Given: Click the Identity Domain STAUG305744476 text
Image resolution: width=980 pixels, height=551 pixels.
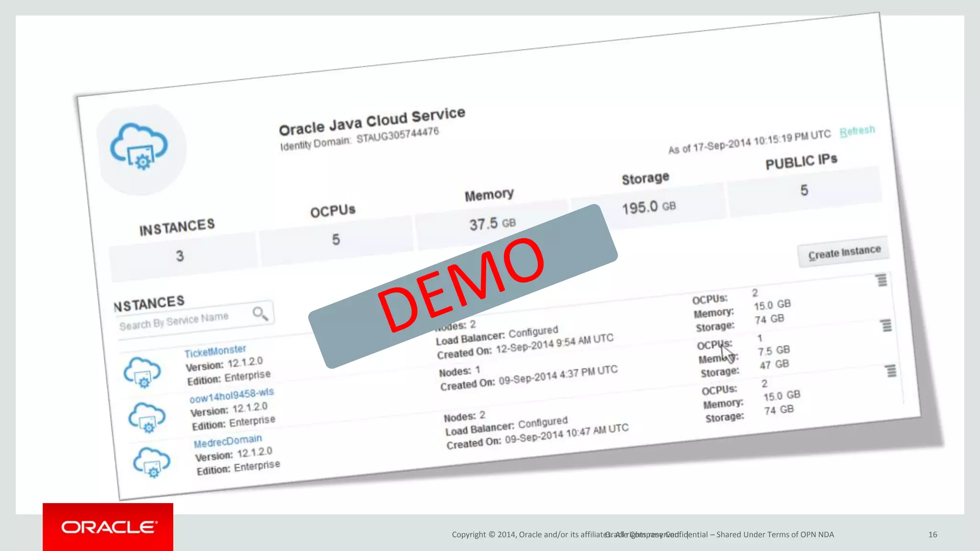Looking at the screenshot, I should click(x=359, y=139).
